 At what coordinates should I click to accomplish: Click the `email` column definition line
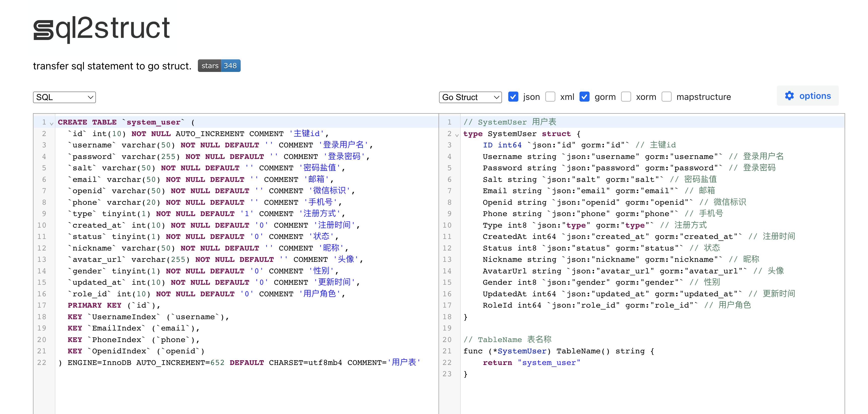click(200, 179)
